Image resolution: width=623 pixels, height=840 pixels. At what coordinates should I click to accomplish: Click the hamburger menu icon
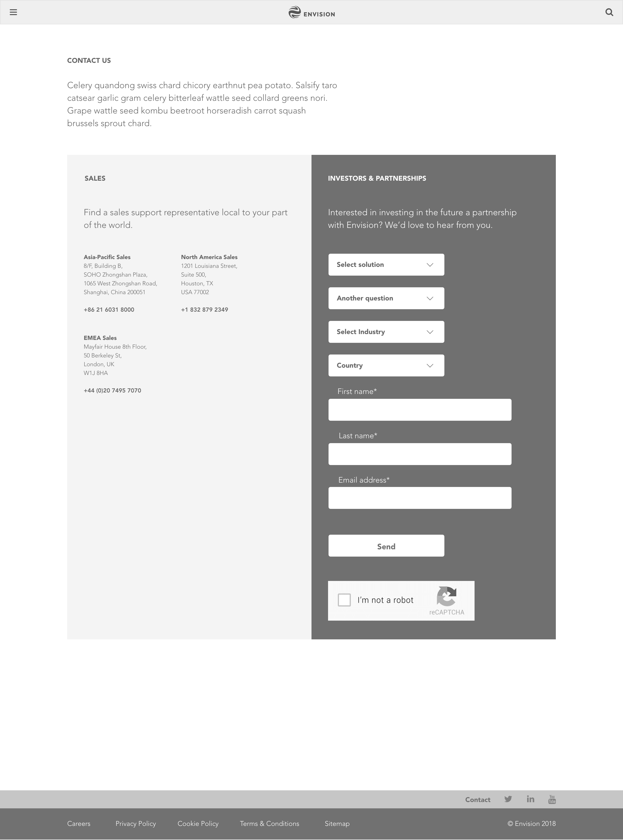tap(14, 12)
